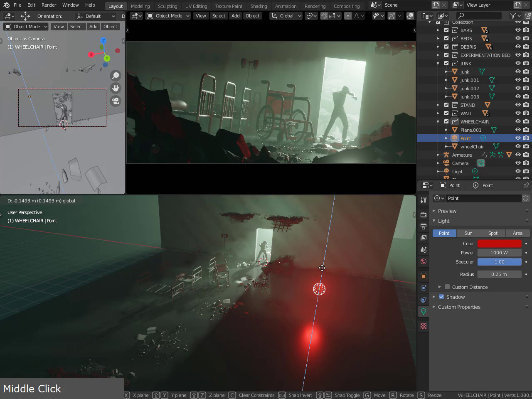Image resolution: width=532 pixels, height=399 pixels.
Task: Open the File menu
Action: point(17,5)
